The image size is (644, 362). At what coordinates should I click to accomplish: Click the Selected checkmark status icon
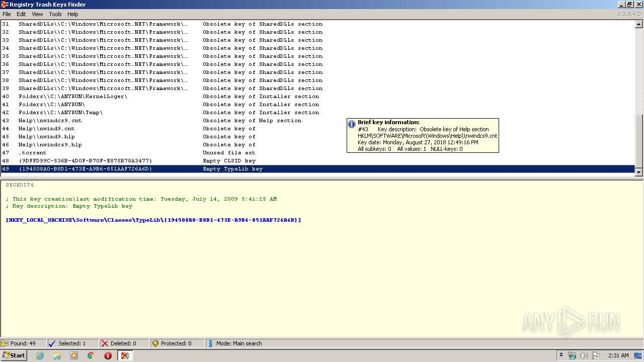coord(52,343)
